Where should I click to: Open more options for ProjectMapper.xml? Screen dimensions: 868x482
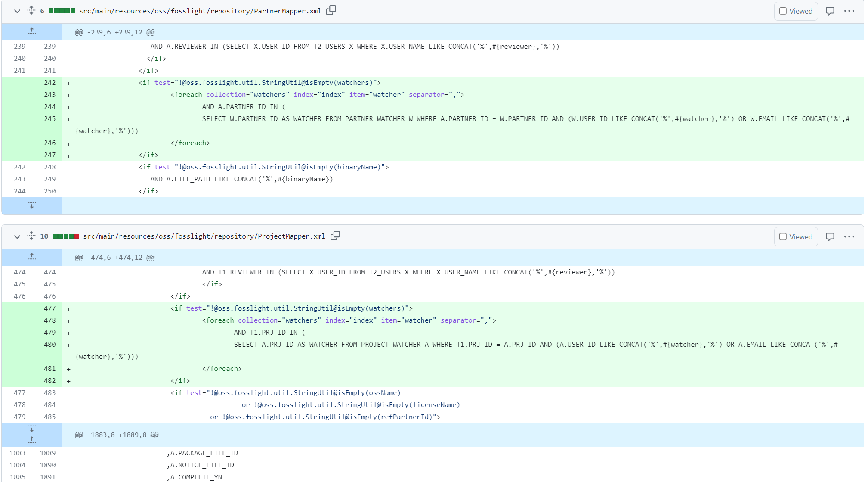[849, 237]
